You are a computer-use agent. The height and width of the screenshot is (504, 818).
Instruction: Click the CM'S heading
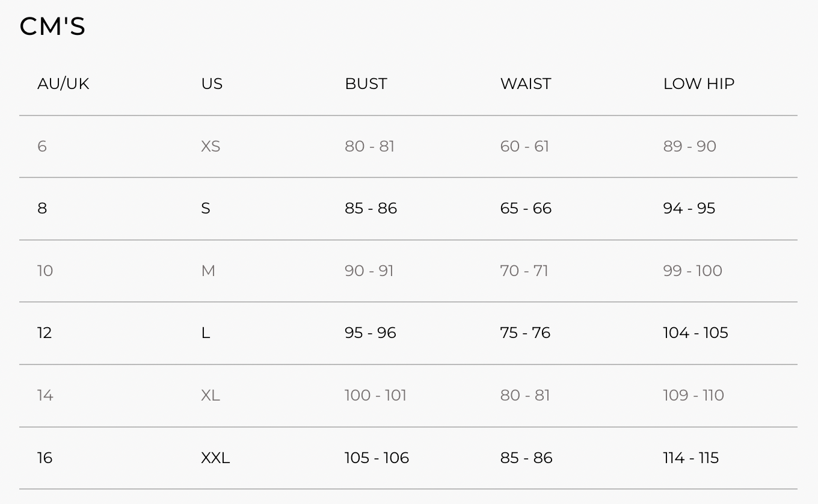pos(52,26)
